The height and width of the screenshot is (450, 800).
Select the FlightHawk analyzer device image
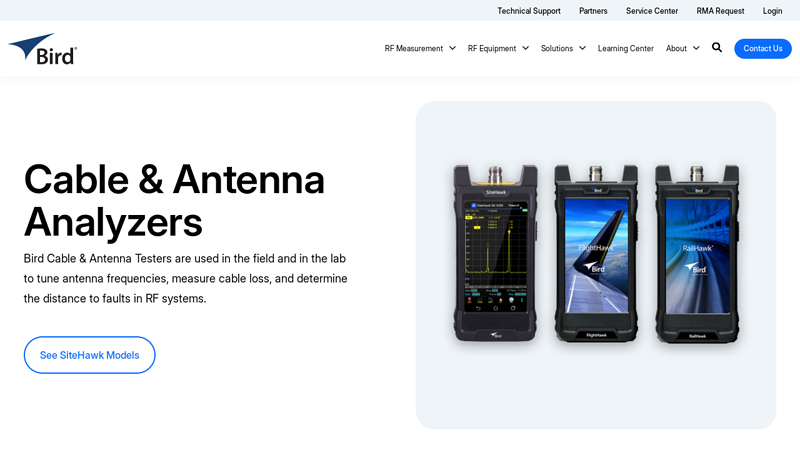tap(596, 253)
